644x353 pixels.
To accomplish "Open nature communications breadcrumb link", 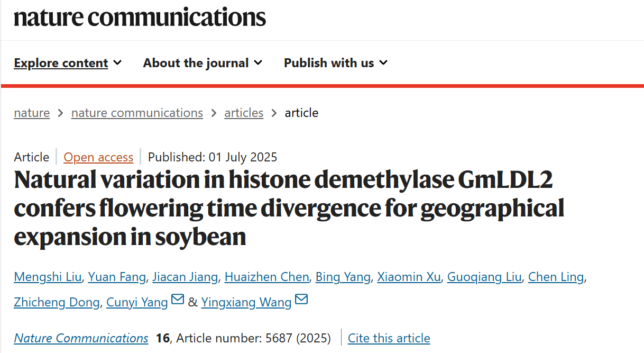I will click(137, 113).
